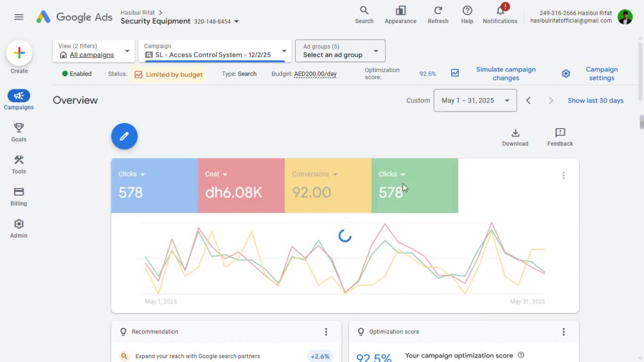Viewport: 644px width, 362px height.
Task: Open the hamburger main menu
Action: pyautogui.click(x=19, y=17)
